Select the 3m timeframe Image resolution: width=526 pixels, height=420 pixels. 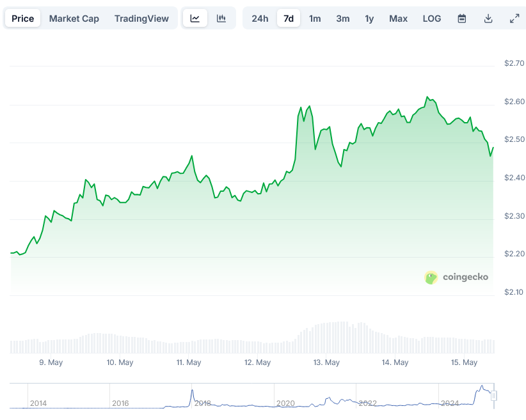(x=342, y=19)
